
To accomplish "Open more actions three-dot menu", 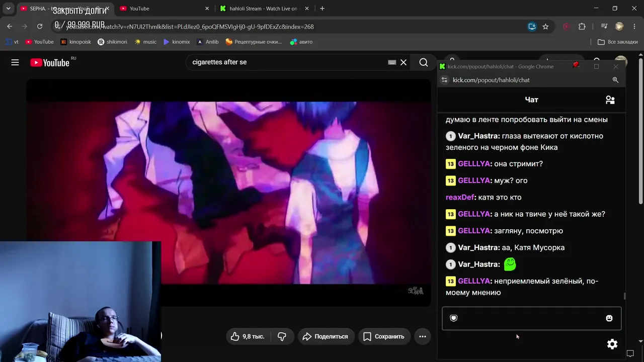I will 423,336.
